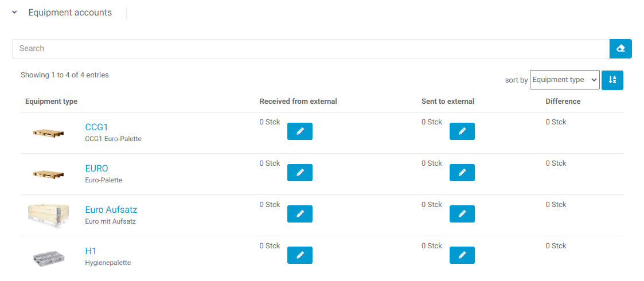Click the Search input field

[310, 49]
